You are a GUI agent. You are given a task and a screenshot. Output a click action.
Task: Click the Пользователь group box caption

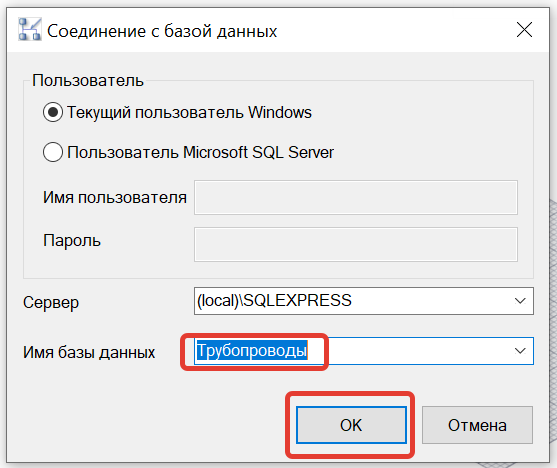tap(88, 81)
